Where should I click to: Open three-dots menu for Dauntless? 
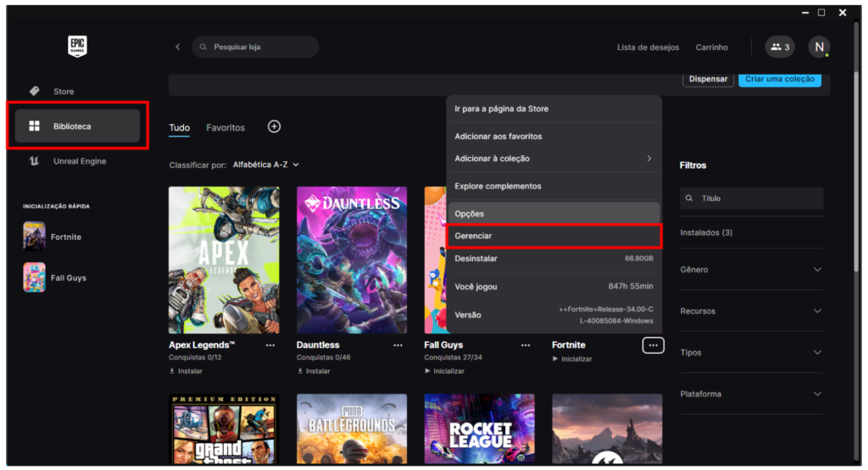[398, 345]
